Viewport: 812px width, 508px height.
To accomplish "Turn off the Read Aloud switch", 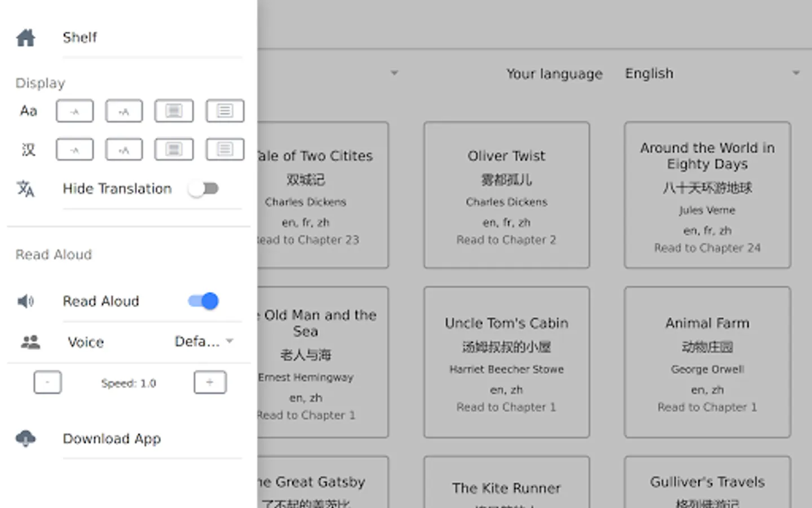I will point(204,301).
